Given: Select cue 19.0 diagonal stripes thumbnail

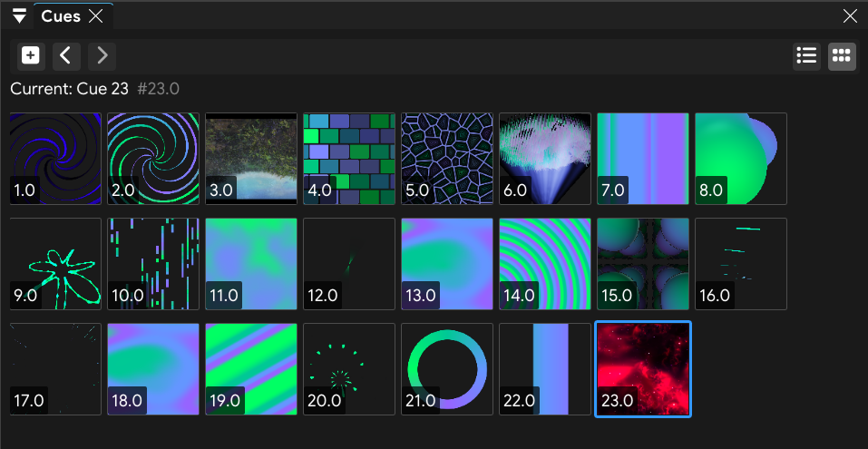Looking at the screenshot, I should point(251,369).
